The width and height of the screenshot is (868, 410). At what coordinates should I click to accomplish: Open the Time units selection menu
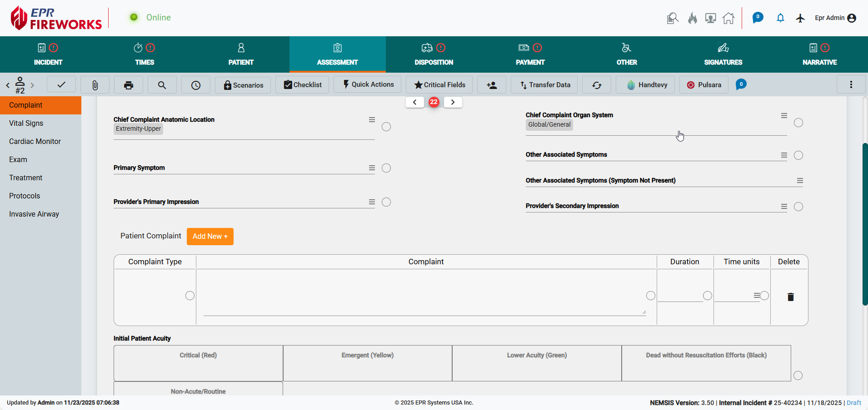click(x=757, y=295)
